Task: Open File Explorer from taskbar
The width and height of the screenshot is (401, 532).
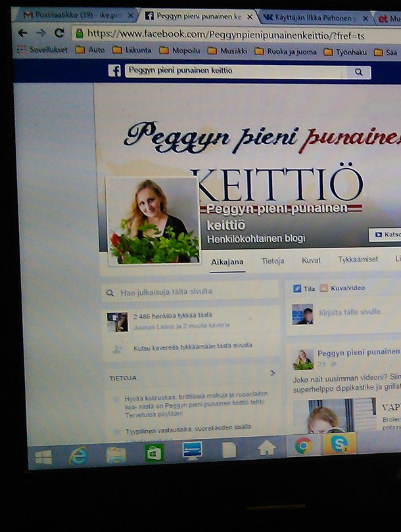Action: 116,454
